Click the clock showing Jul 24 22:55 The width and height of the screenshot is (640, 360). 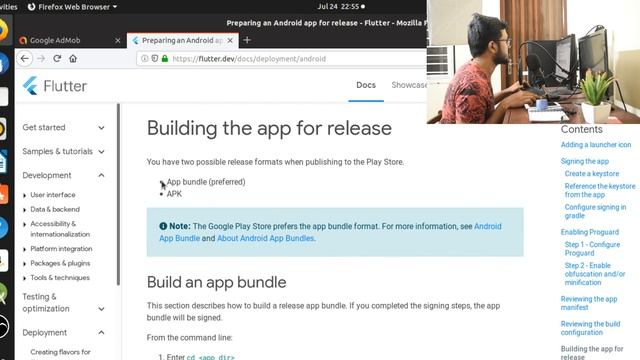(341, 7)
